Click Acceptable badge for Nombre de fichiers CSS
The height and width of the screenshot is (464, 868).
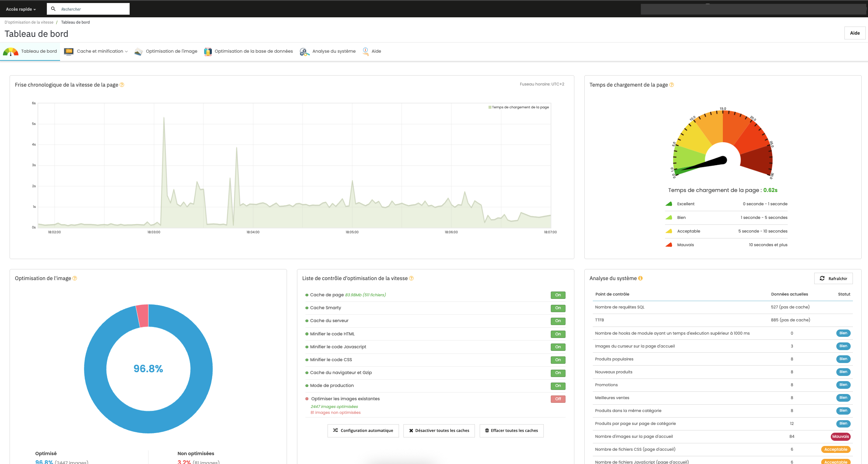point(836,450)
